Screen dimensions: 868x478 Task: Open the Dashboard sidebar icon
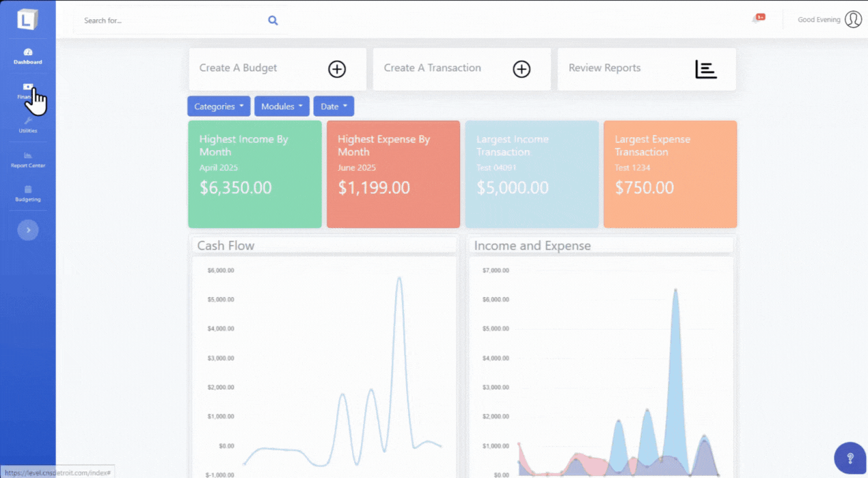[28, 53]
